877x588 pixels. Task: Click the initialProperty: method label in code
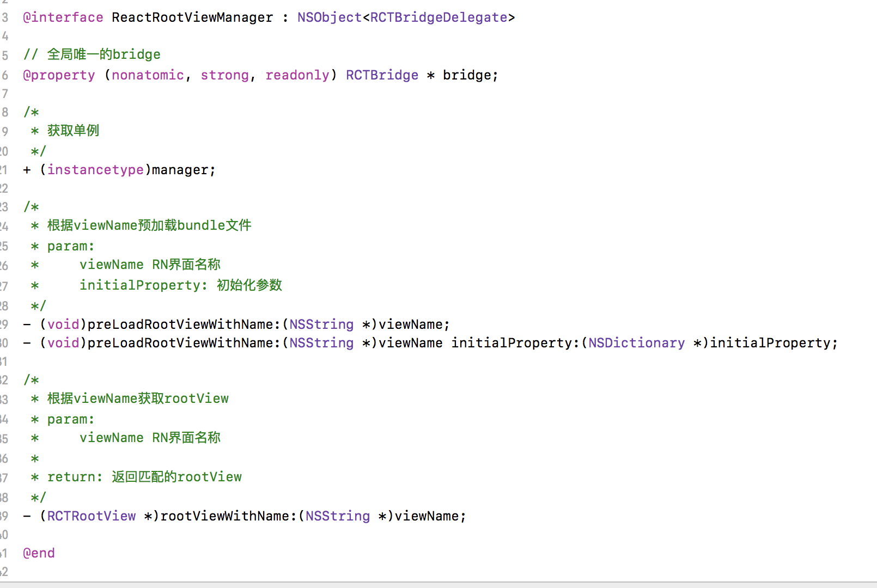(515, 343)
